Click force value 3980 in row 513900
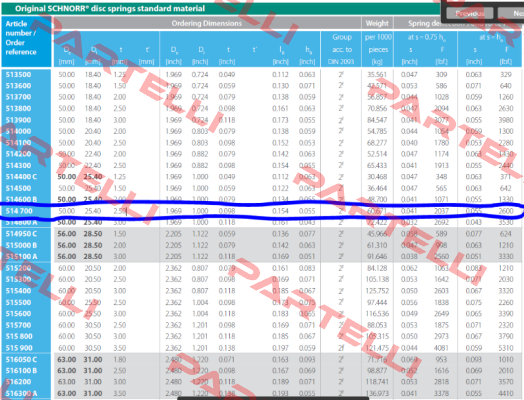The image size is (524, 400). [506, 120]
